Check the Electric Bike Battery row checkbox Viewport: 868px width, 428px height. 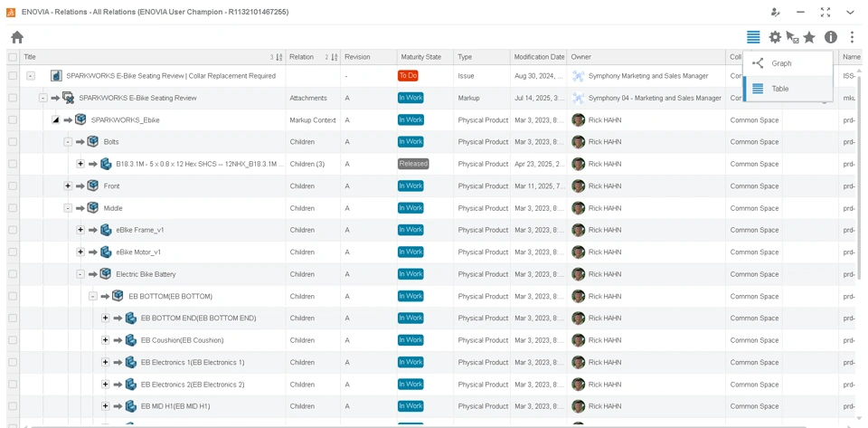[13, 274]
